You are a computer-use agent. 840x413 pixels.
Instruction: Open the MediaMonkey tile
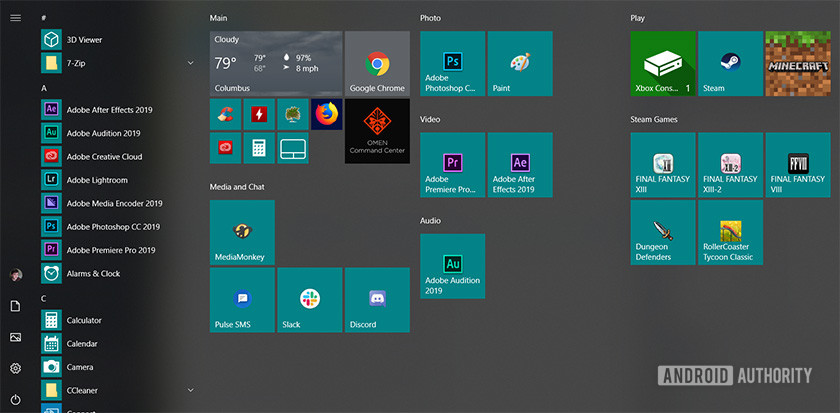(242, 232)
